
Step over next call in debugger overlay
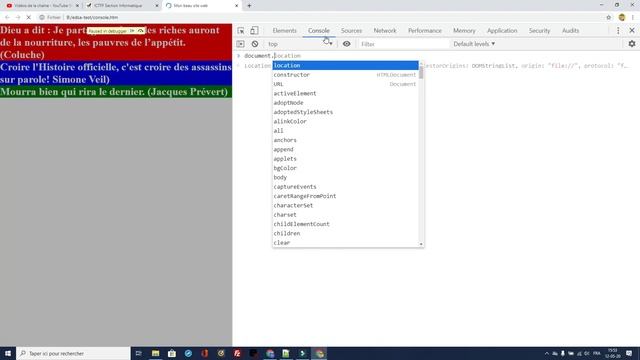click(x=140, y=31)
